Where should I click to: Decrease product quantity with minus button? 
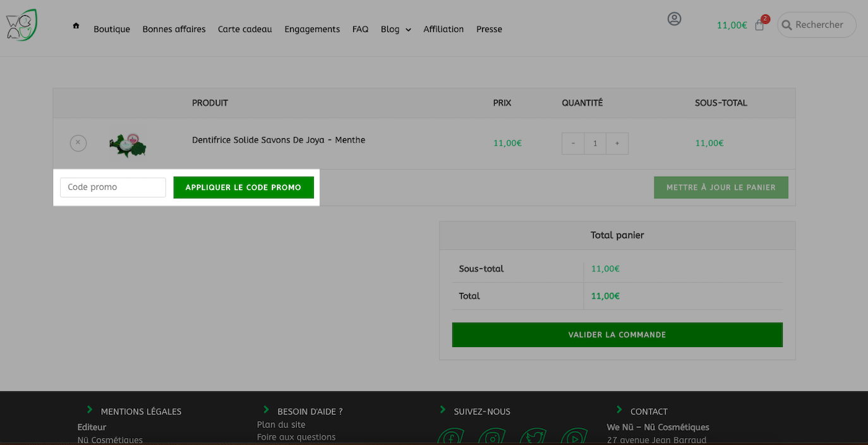(x=573, y=143)
